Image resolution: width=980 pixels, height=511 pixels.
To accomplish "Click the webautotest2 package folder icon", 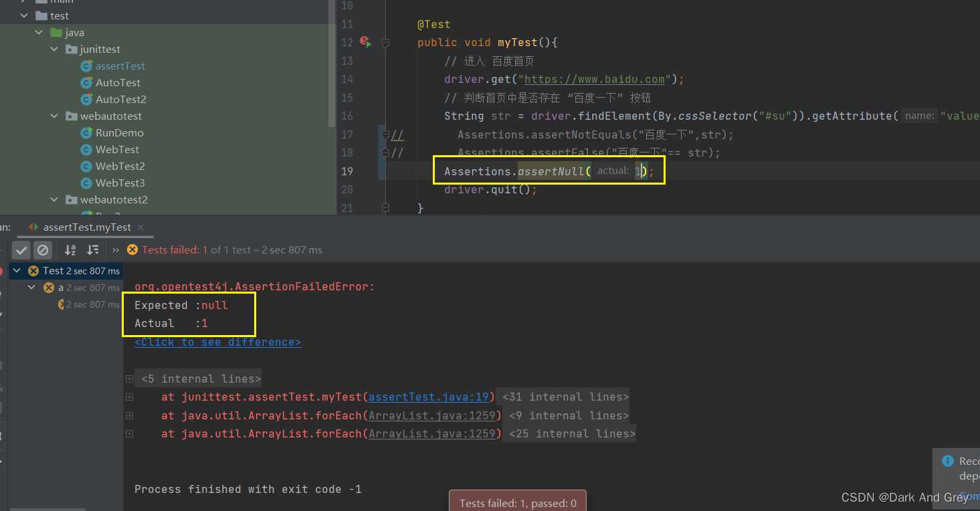I will coord(71,200).
